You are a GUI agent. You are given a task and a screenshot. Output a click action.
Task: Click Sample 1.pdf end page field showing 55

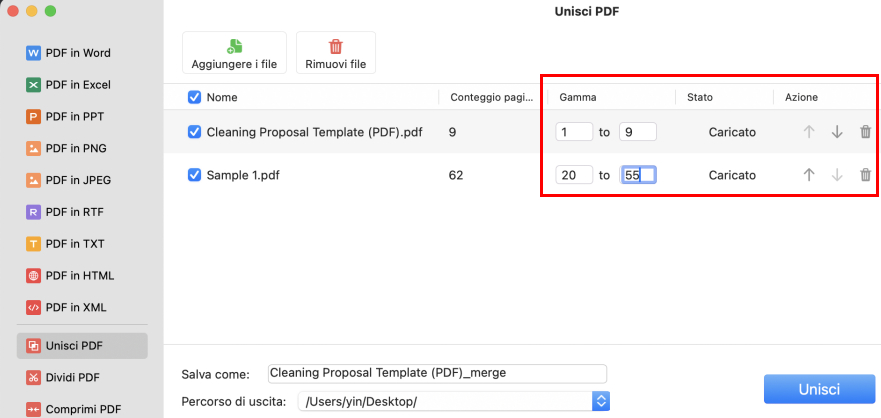pyautogui.click(x=638, y=175)
